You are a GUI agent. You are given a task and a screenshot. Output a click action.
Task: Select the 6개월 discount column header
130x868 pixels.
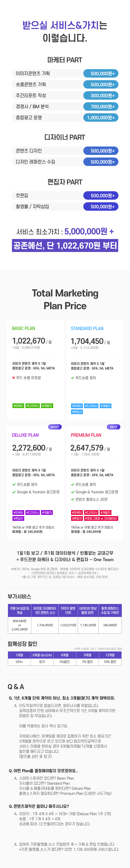pyautogui.click(x=64, y=655)
